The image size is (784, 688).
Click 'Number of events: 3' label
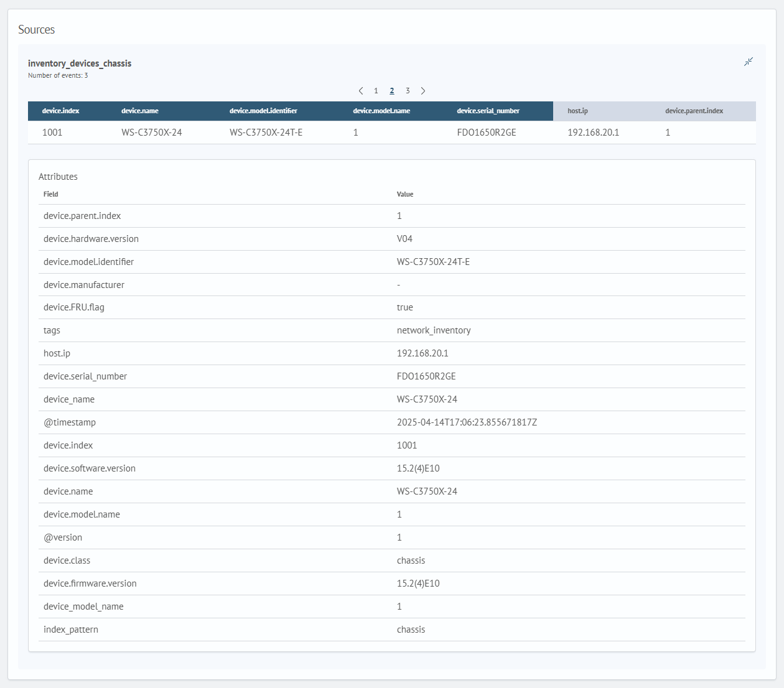pyautogui.click(x=58, y=75)
